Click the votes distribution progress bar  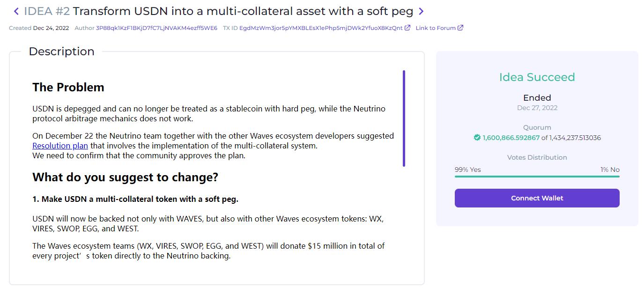pos(537,177)
